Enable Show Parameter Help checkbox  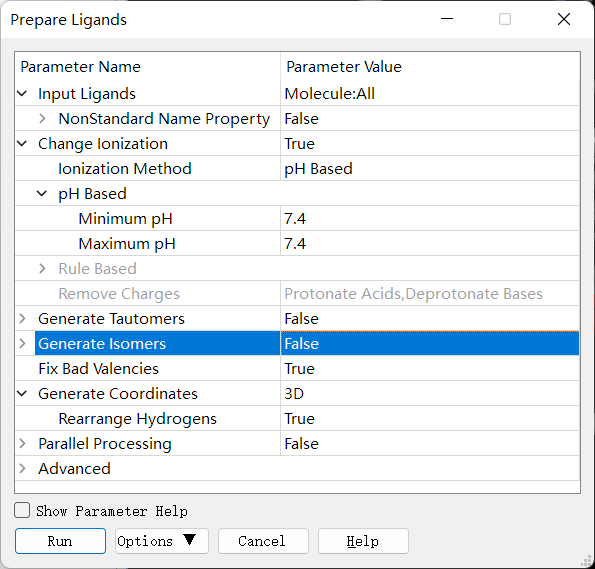pyautogui.click(x=22, y=511)
